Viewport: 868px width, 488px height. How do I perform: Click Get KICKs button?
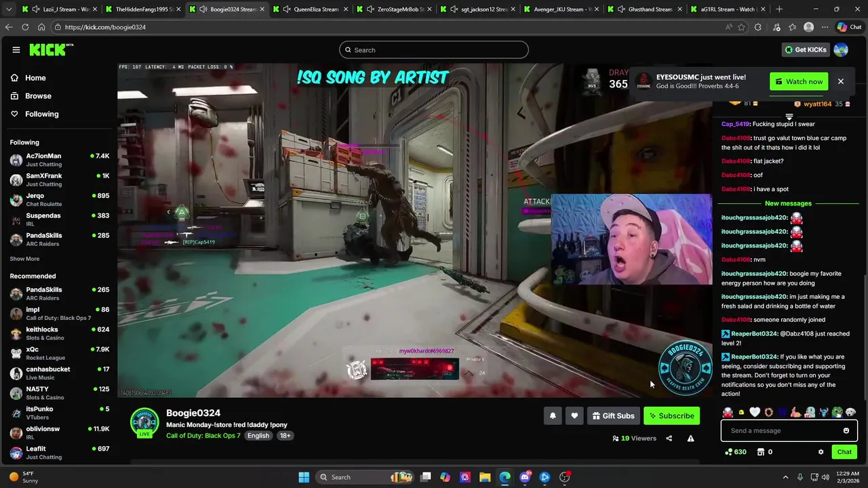[806, 49]
